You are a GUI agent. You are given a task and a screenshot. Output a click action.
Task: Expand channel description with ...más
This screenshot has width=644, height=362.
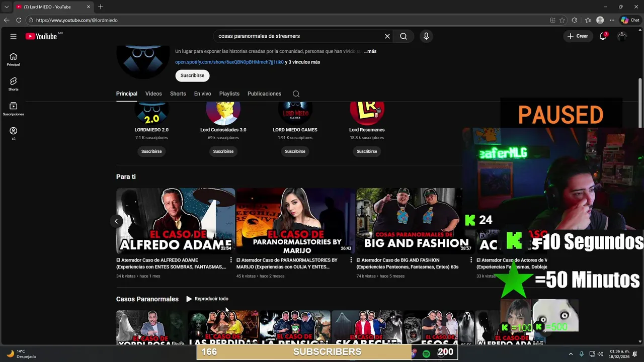pyautogui.click(x=370, y=51)
